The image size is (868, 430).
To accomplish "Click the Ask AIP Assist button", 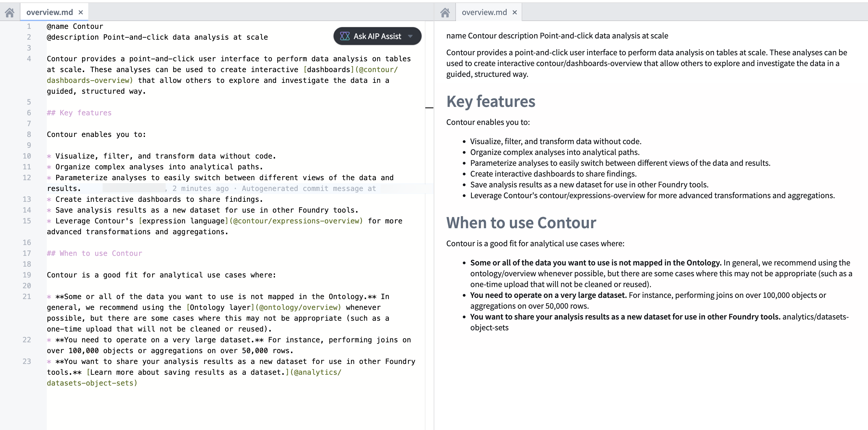I will [377, 36].
